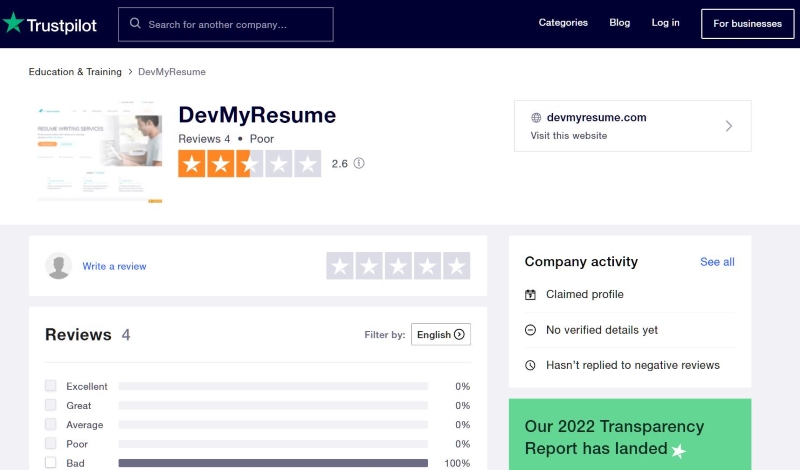Open the info icon next to 2.6
The width and height of the screenshot is (800, 470).
(359, 163)
